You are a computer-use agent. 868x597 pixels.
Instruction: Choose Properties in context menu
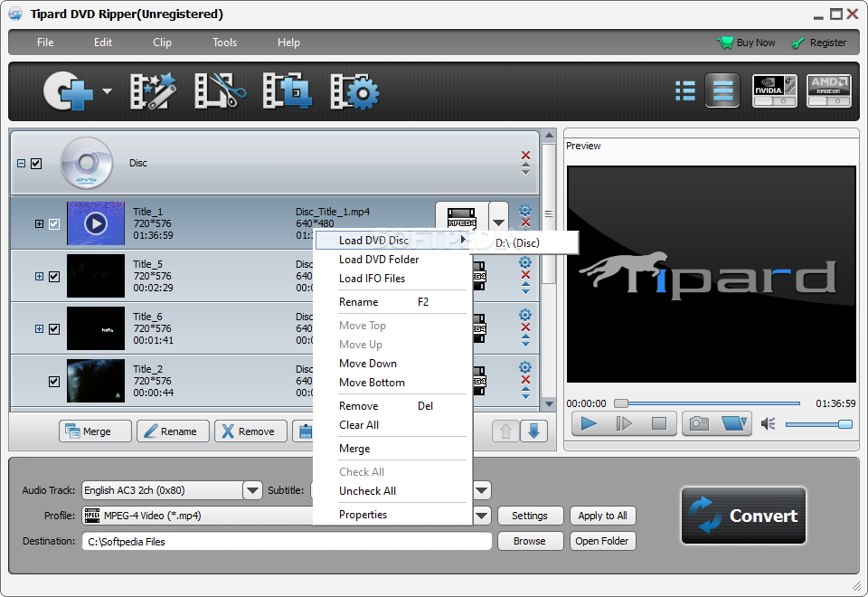[392, 515]
